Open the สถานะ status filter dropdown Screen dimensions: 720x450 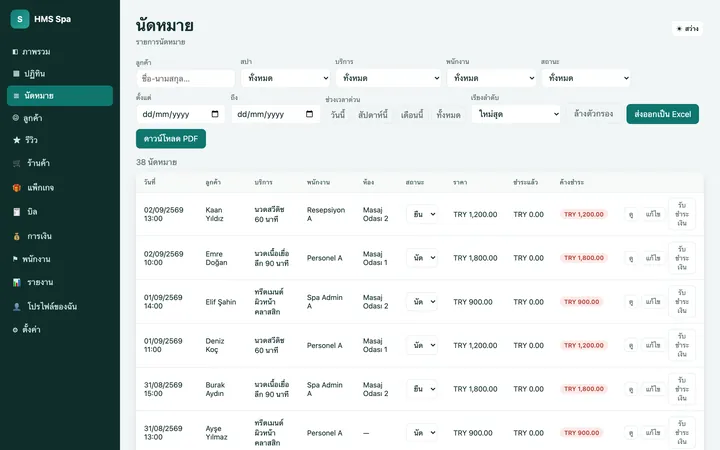pos(586,78)
